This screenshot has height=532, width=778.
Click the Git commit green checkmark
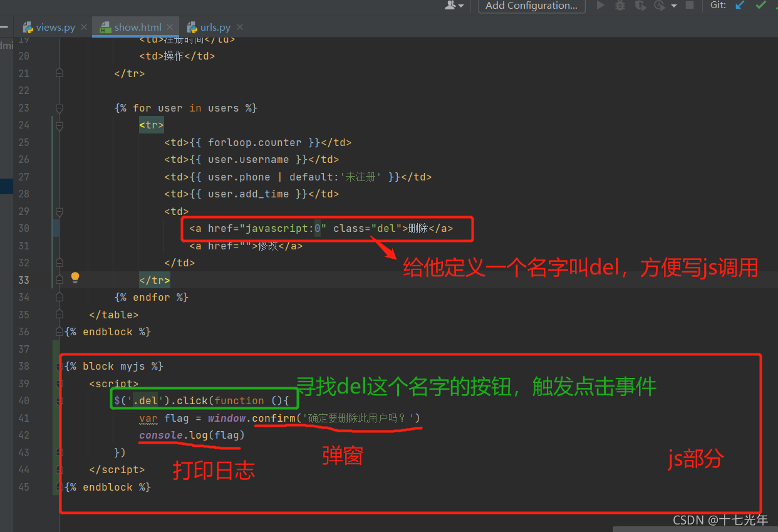coord(760,5)
